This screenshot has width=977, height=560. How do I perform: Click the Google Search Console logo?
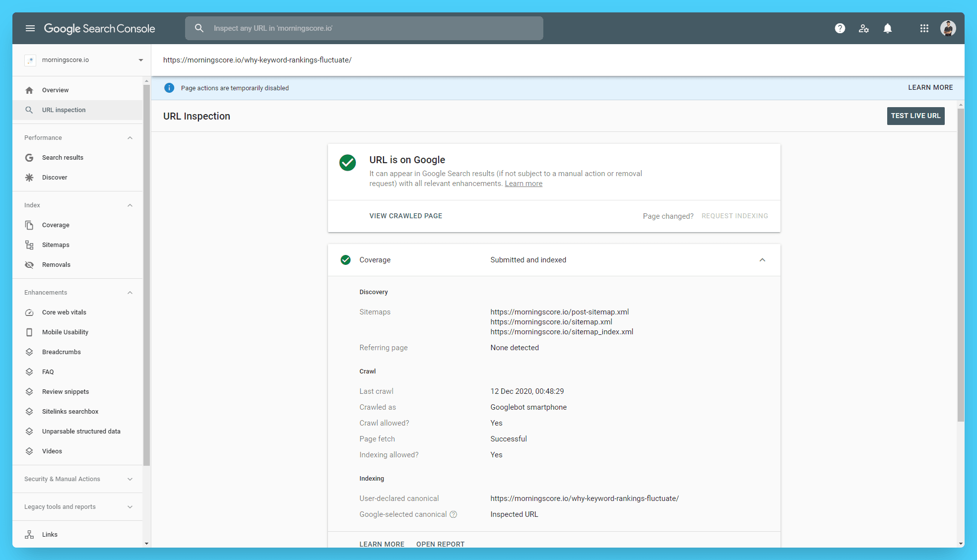(99, 29)
